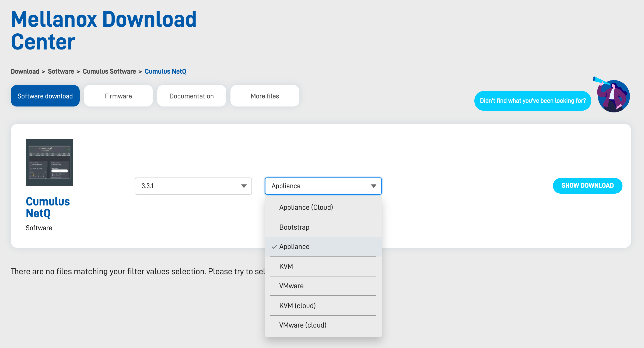Select VMware (cloud) option
Viewport: 644px width, 348px height.
pyautogui.click(x=303, y=325)
